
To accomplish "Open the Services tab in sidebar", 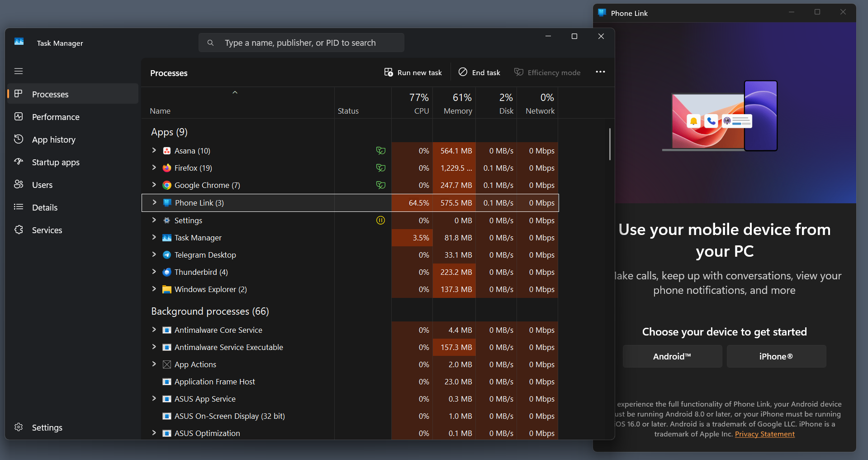I will [47, 230].
